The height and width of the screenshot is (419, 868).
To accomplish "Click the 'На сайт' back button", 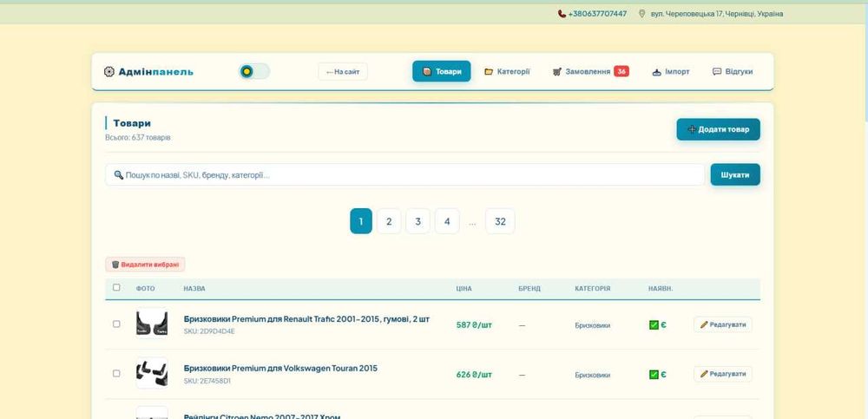I will coord(343,71).
